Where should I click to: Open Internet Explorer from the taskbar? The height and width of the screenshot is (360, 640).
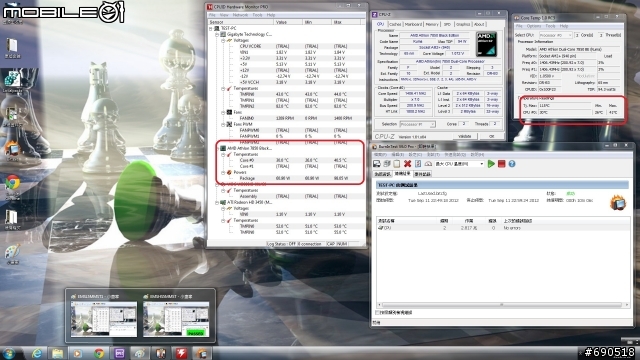[x=37, y=353]
